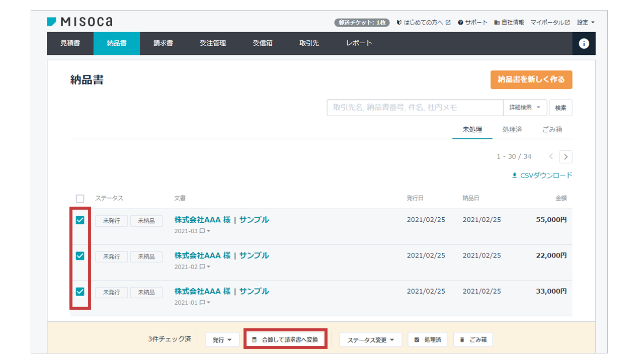Image resolution: width=644 pixels, height=362 pixels.
Task: Click 未発行 status on 2021-01 row
Action: [112, 292]
